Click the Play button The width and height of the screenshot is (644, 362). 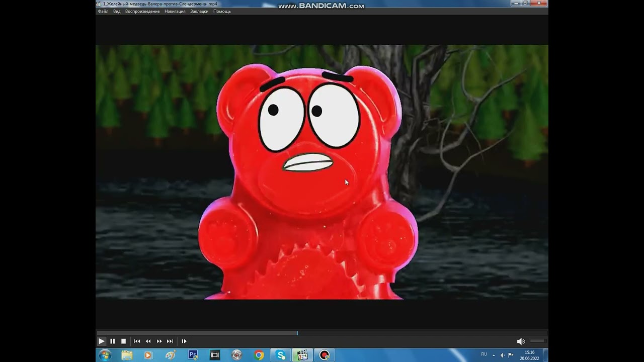click(101, 341)
